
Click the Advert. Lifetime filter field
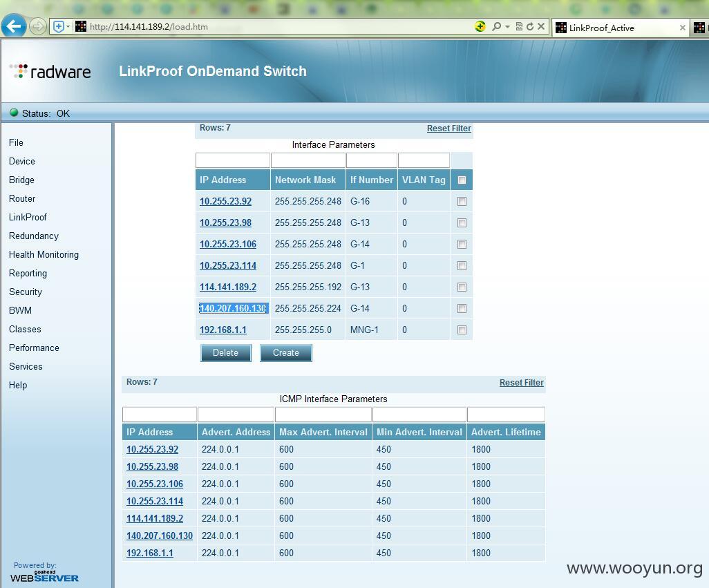click(506, 414)
